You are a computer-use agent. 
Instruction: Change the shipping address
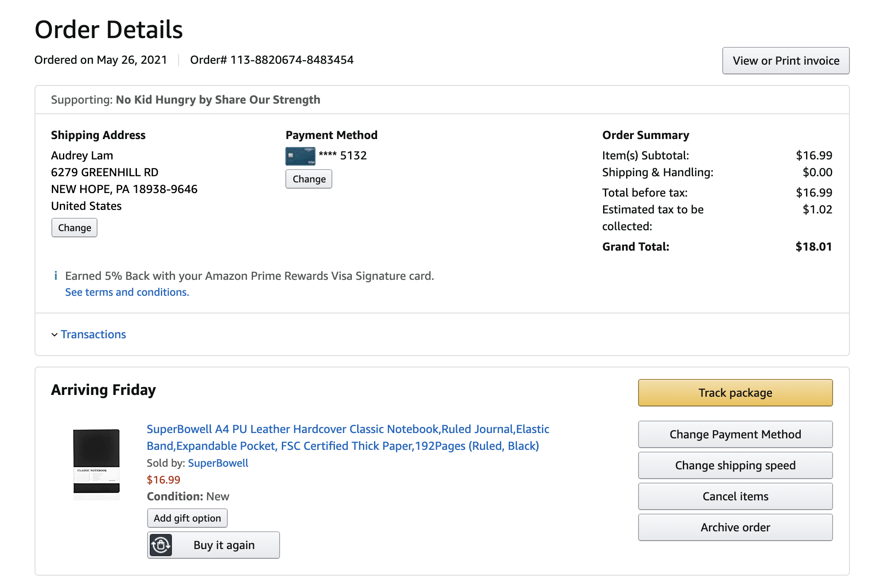74,228
